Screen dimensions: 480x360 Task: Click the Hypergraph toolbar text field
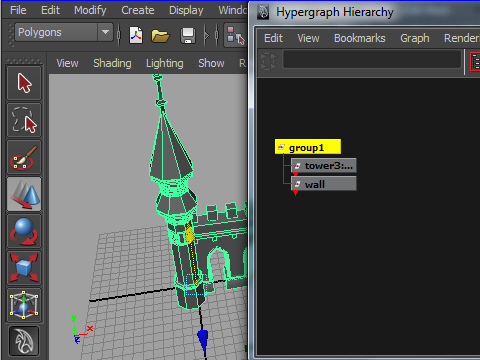click(372, 60)
